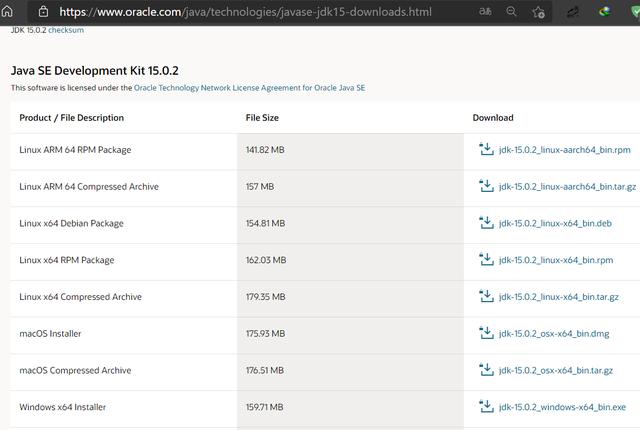Click download icon for Linux x64 RPM Package
This screenshot has height=430, width=640.
coord(487,259)
